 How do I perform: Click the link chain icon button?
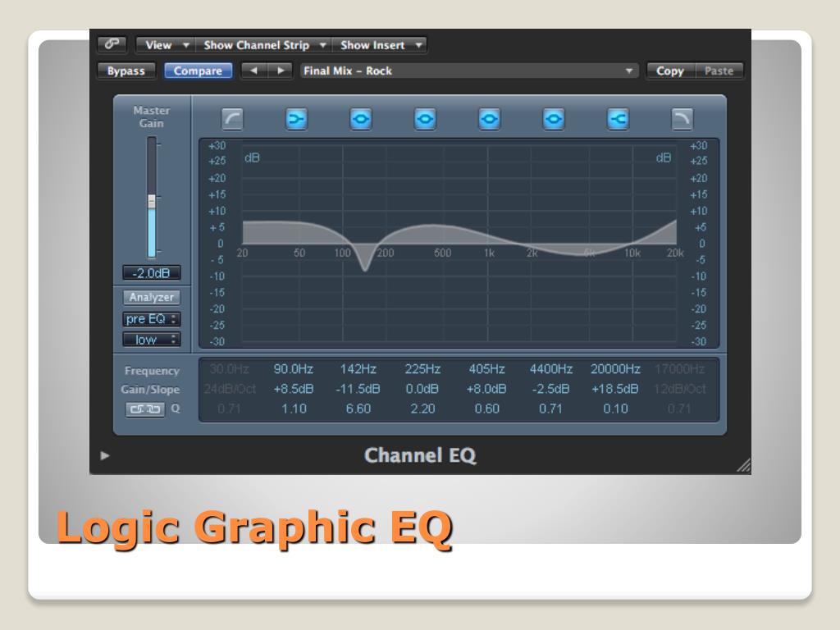coord(112,44)
